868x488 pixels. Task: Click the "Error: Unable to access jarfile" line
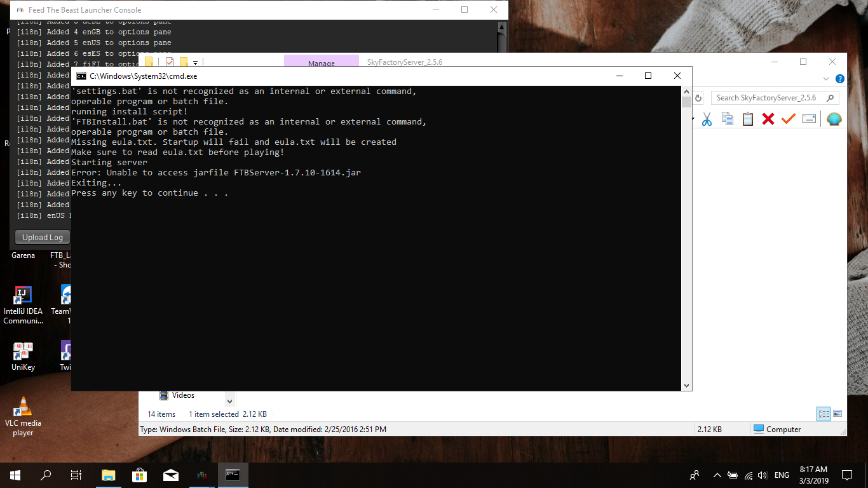[x=216, y=173]
